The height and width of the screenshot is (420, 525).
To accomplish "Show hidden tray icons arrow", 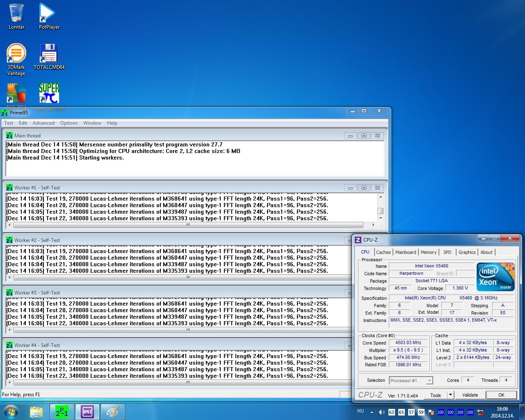I will (x=372, y=412).
